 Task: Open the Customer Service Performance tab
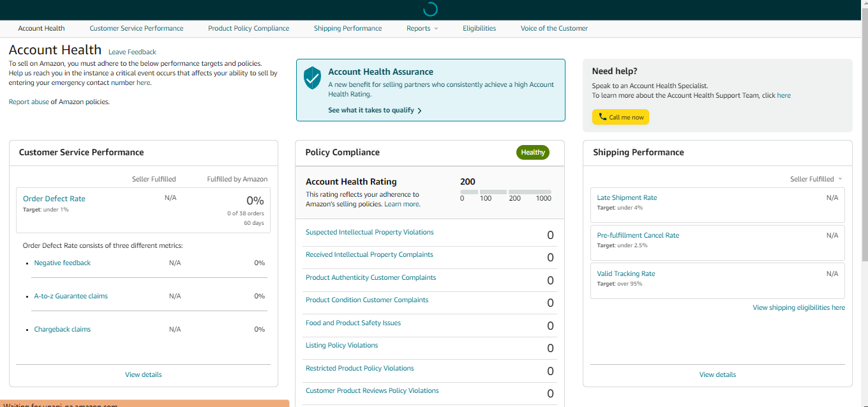point(137,28)
